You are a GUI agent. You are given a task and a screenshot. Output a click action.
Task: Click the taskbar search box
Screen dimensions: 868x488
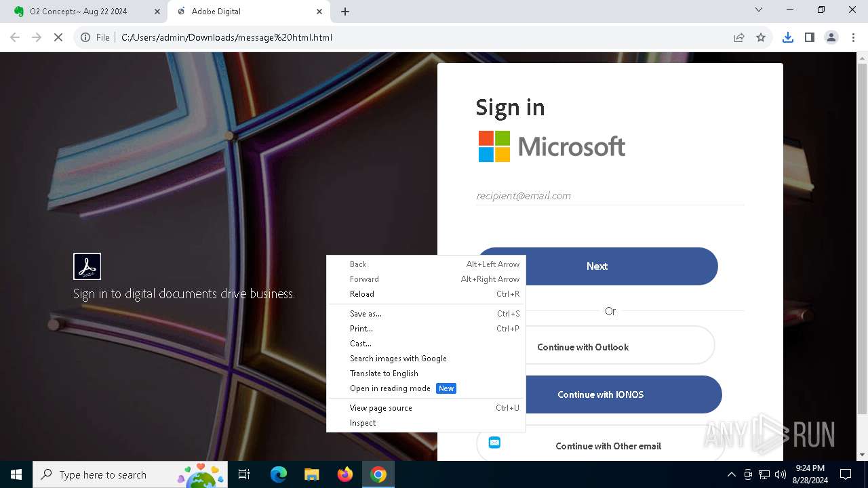pos(130,474)
